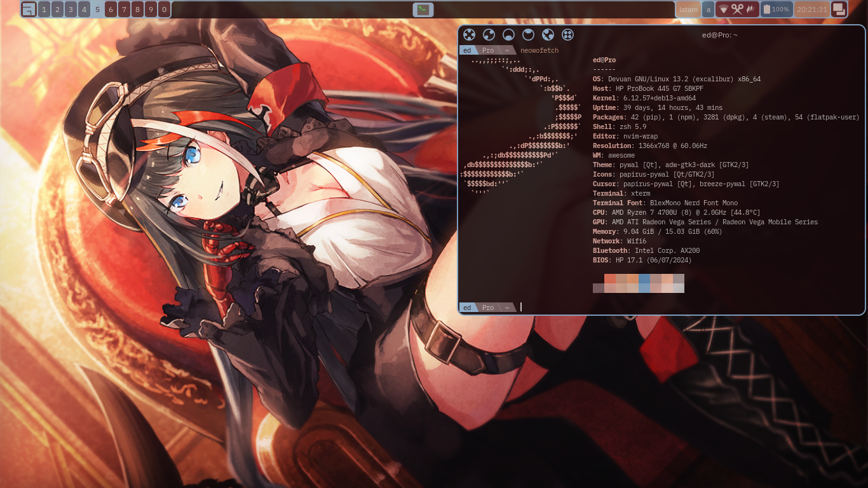Click the 'a' indicator widget

[x=708, y=10]
